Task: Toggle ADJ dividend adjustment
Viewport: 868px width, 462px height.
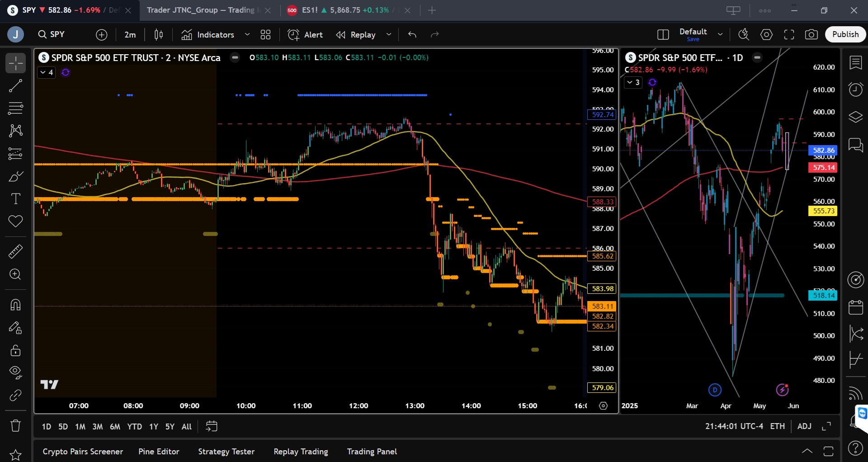Action: (x=804, y=426)
